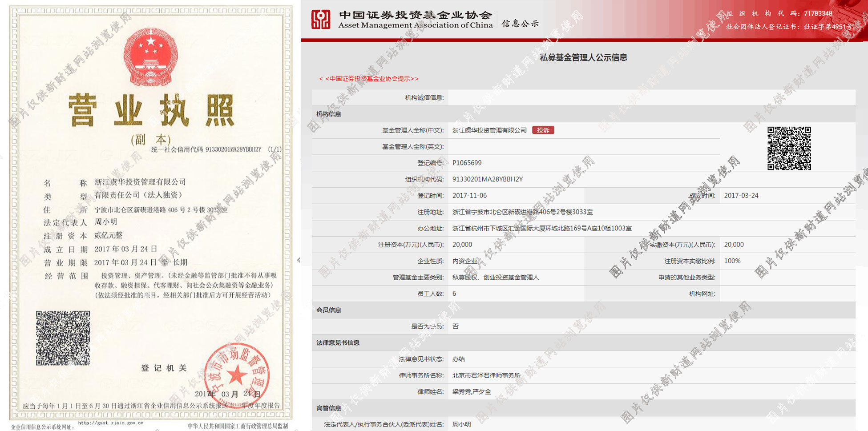The width and height of the screenshot is (868, 431).
Task: Select the registration number P1065699
Action: point(467,163)
